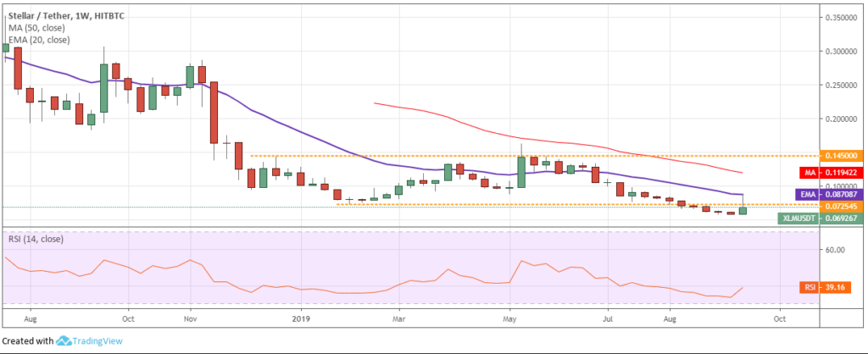Click the cloud TradingView logo icon
The width and height of the screenshot is (868, 354).
(x=64, y=341)
